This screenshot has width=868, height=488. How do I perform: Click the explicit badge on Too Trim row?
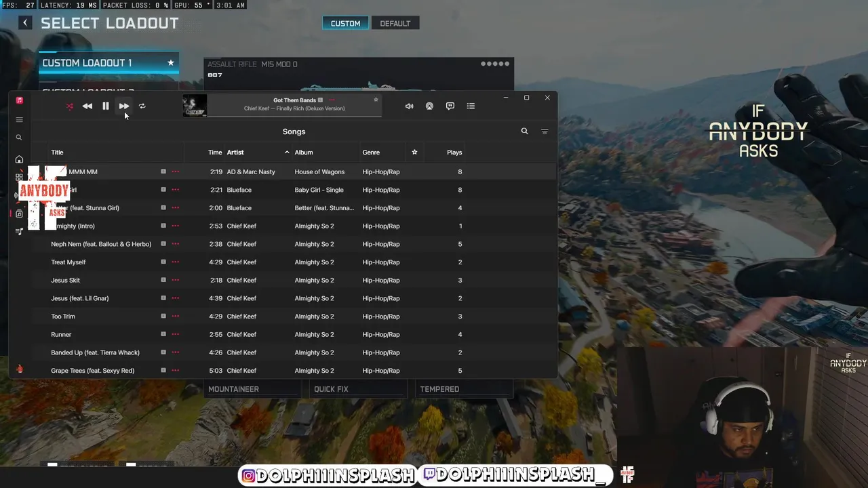(163, 317)
